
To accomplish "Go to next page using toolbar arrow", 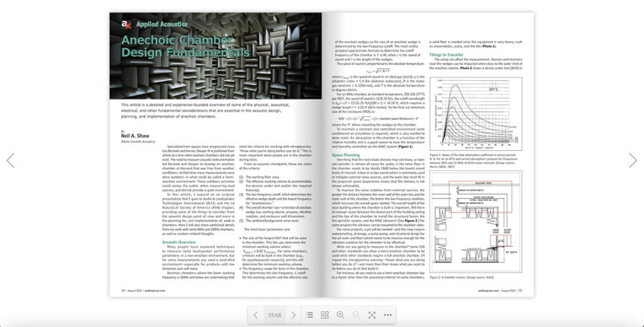I will (293, 315).
